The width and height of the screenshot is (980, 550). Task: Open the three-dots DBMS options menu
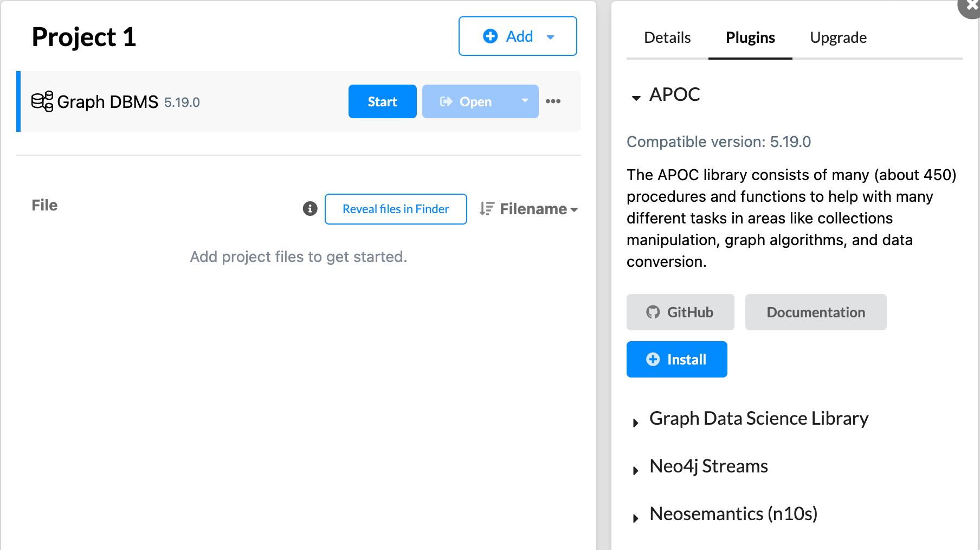click(x=553, y=101)
